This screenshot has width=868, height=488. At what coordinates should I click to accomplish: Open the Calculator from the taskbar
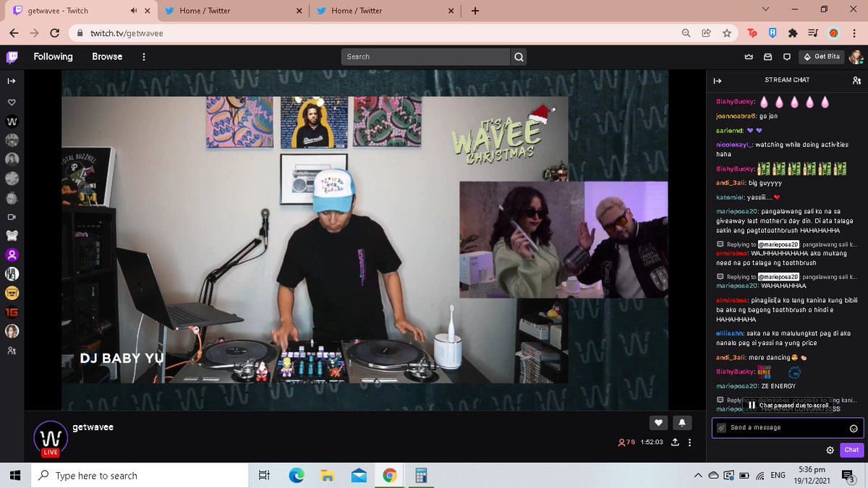click(x=420, y=475)
